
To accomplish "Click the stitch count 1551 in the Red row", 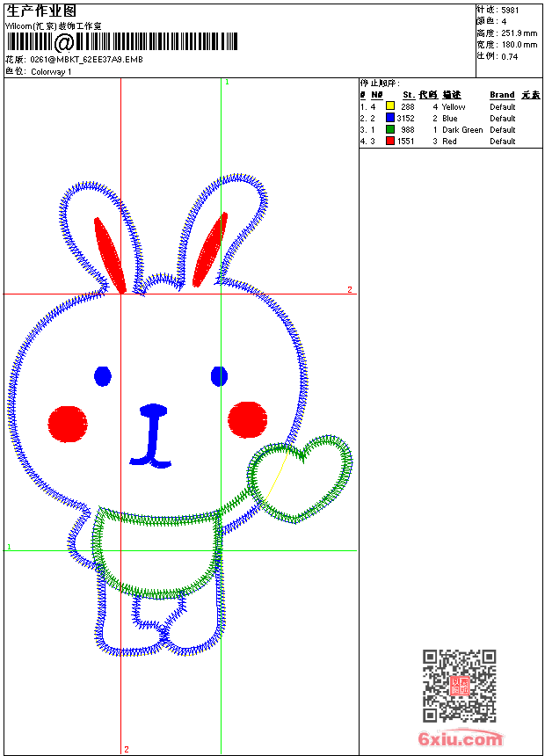I will pyautogui.click(x=405, y=142).
